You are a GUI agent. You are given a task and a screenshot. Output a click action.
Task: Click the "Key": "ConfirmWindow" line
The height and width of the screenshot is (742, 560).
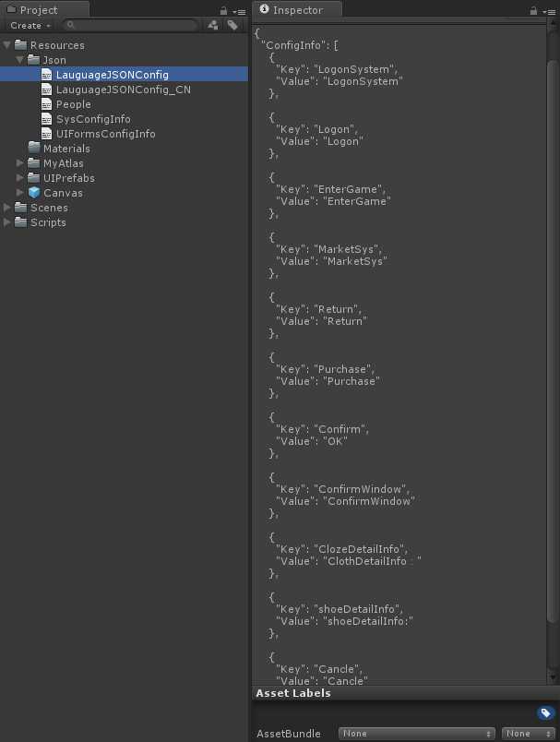point(343,489)
